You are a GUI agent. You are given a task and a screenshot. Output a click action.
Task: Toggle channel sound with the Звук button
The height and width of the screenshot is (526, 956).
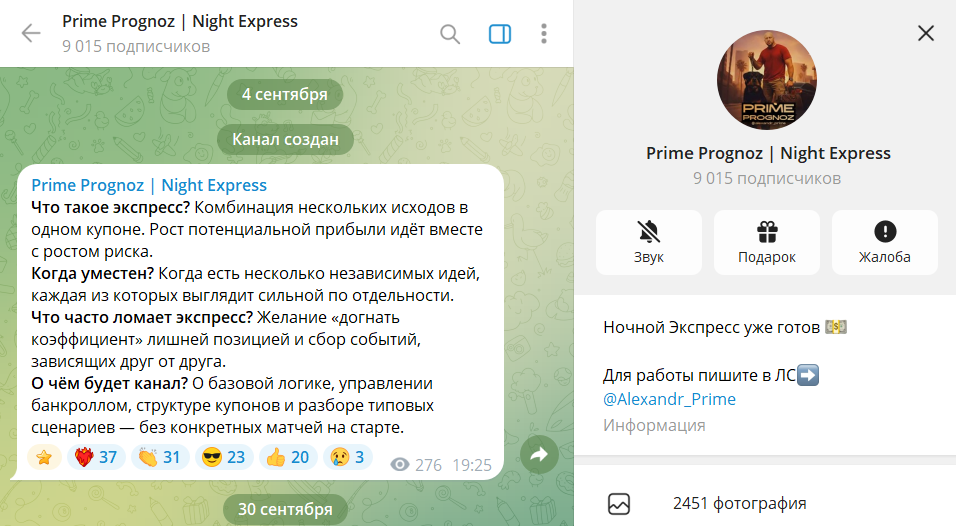point(649,243)
